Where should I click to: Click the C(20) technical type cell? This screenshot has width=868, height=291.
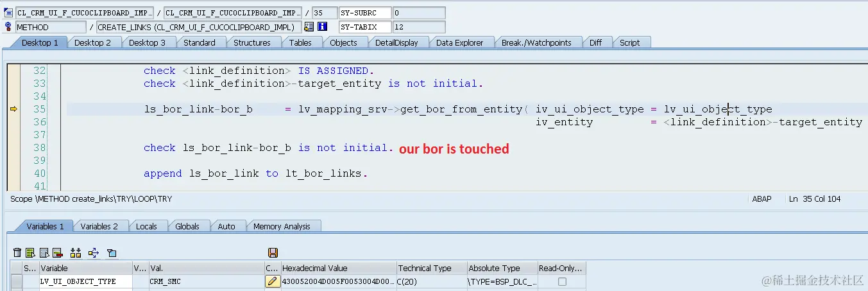432,281
